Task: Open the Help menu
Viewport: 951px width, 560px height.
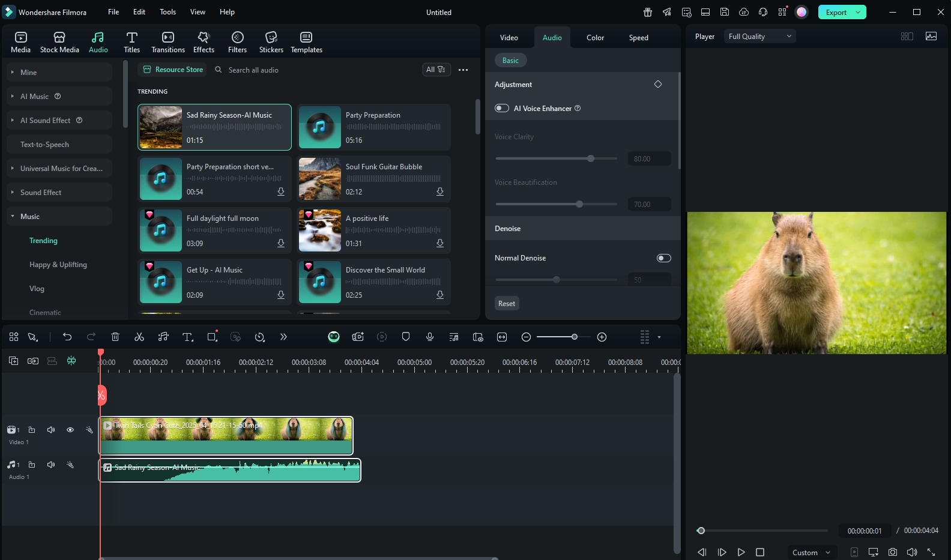Action: tap(227, 12)
